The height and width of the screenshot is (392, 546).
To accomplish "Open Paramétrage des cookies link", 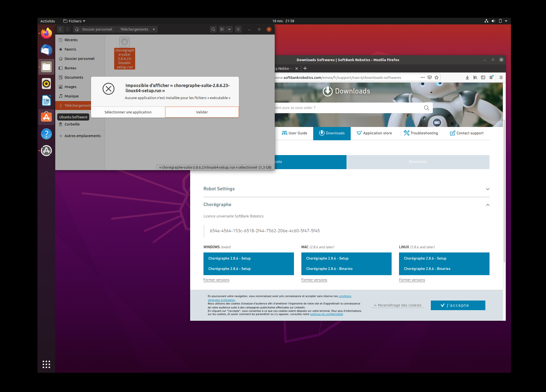I will (x=398, y=305).
